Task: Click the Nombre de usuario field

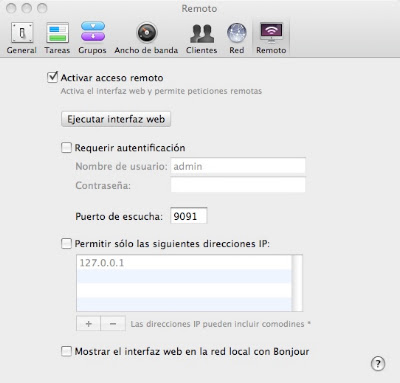Action: (238, 166)
